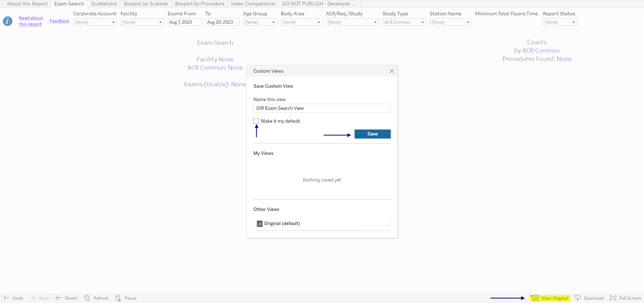Expand the Study Type dropdown
Screen dimensions: 644x303
click(x=404, y=22)
